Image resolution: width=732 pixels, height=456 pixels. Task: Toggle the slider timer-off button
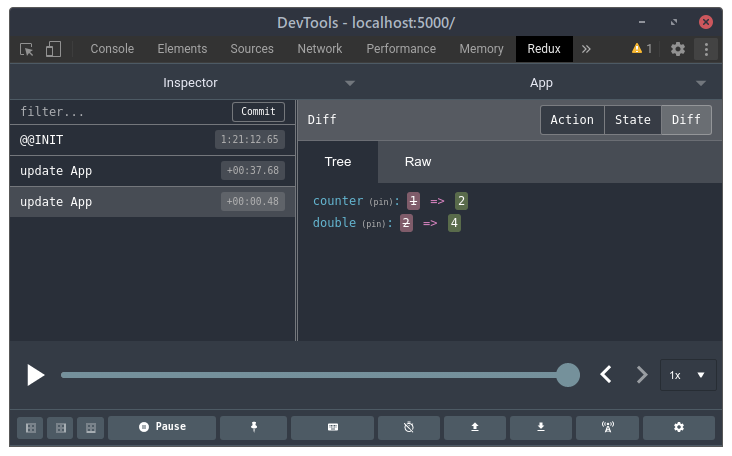409,428
